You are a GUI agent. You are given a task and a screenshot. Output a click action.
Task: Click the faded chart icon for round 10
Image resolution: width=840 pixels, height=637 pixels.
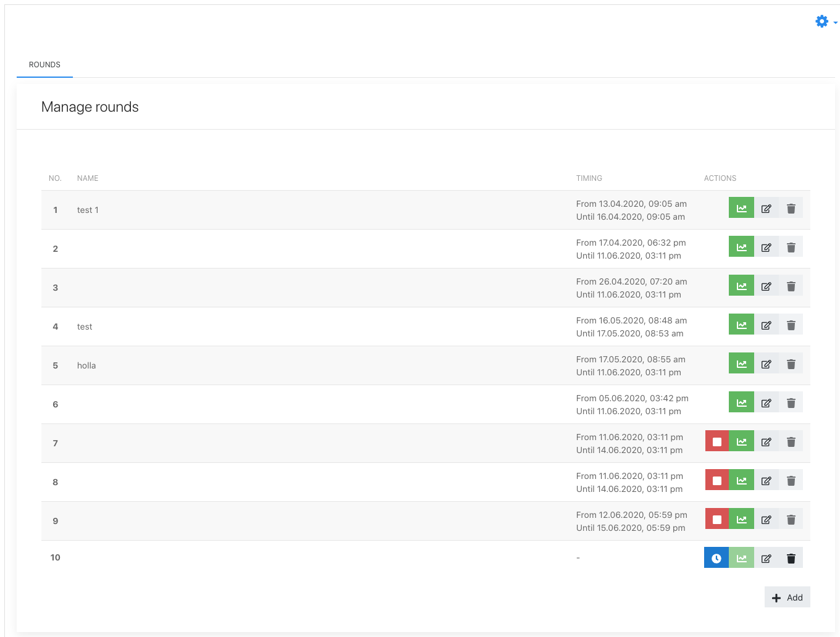(741, 558)
